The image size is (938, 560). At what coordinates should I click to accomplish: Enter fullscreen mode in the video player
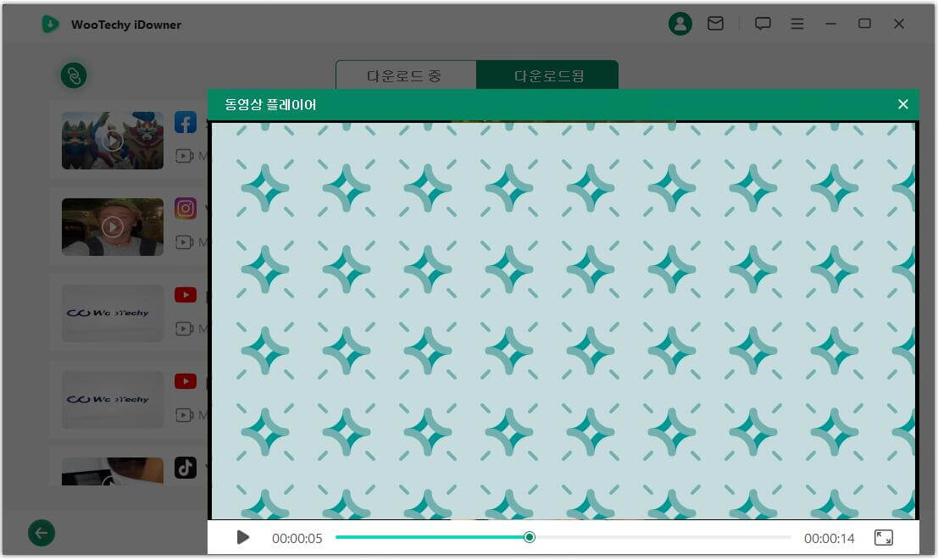[885, 536]
